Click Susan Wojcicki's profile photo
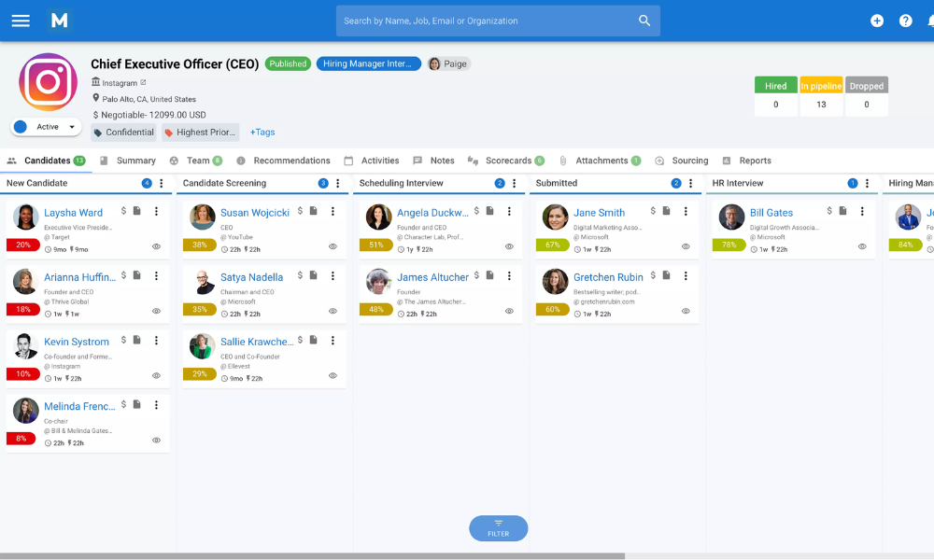The height and width of the screenshot is (560, 934). coord(203,217)
